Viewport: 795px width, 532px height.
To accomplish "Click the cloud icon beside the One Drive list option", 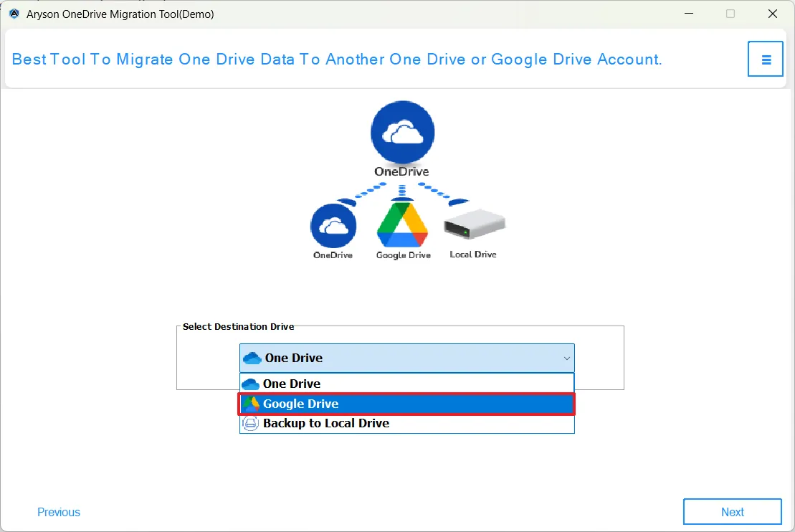I will 250,384.
